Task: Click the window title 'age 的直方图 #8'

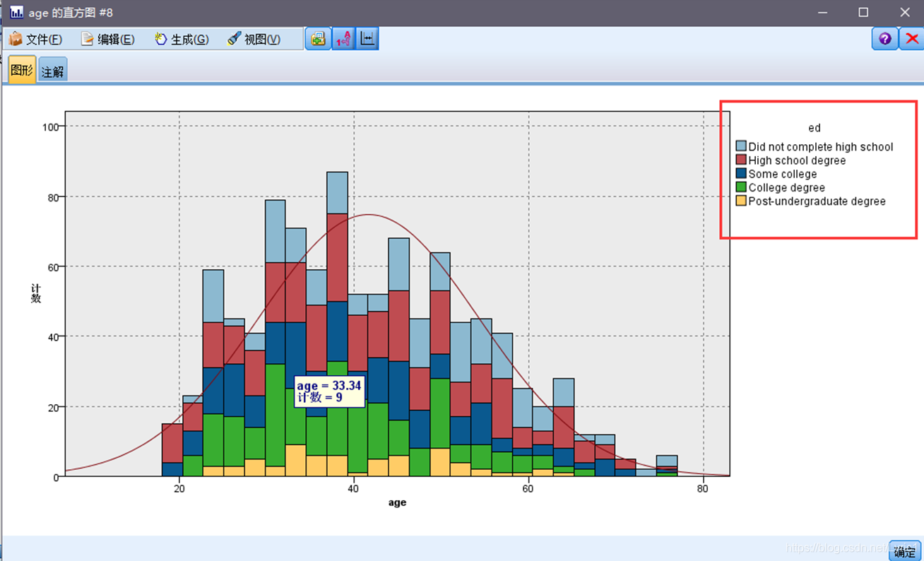Action: 71,13
